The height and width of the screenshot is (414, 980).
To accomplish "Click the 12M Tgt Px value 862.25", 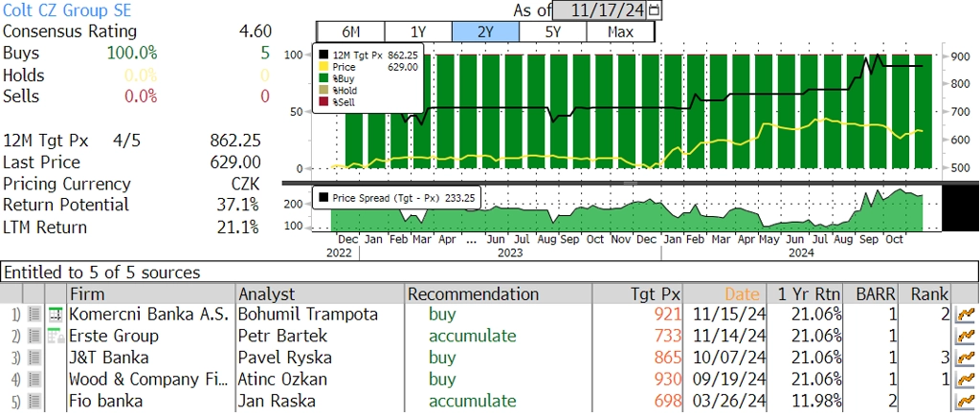I will pyautogui.click(x=235, y=141).
